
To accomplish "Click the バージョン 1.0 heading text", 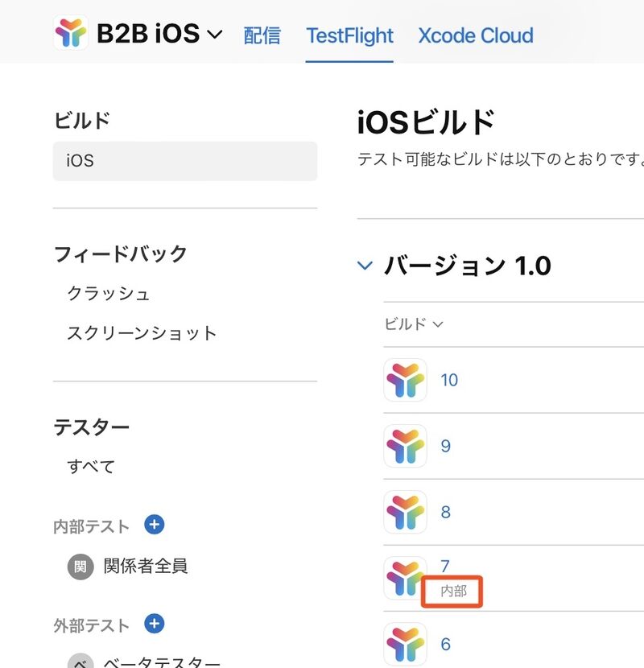I will tap(468, 266).
